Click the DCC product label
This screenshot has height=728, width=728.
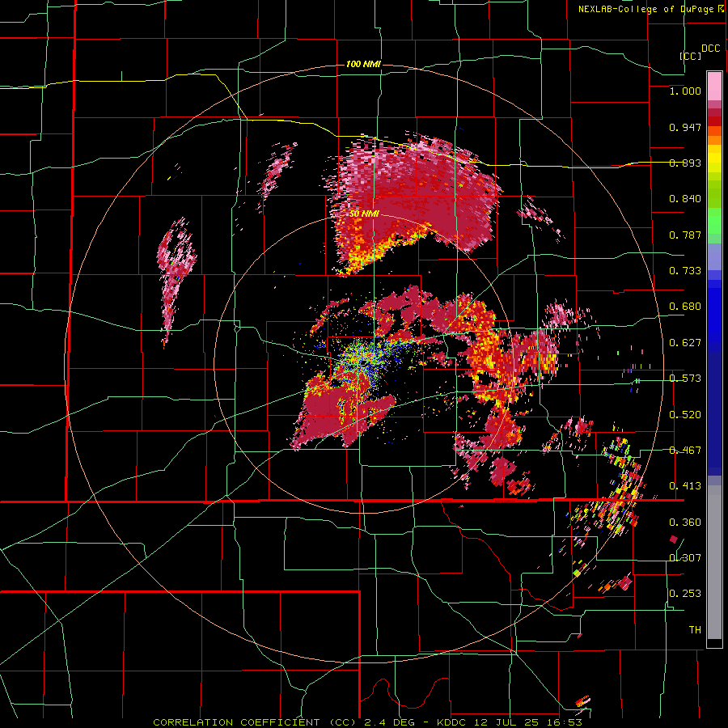coord(711,49)
